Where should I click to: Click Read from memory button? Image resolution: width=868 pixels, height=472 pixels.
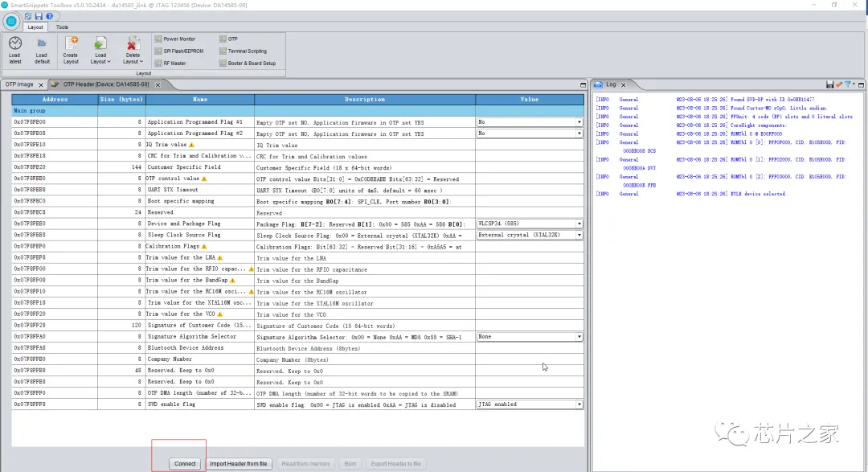(x=305, y=464)
